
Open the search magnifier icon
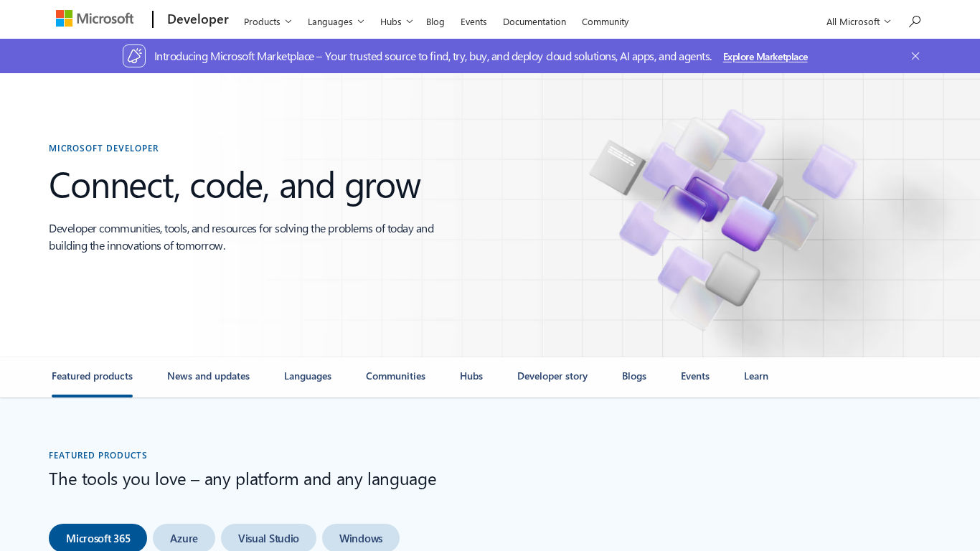[x=915, y=22]
